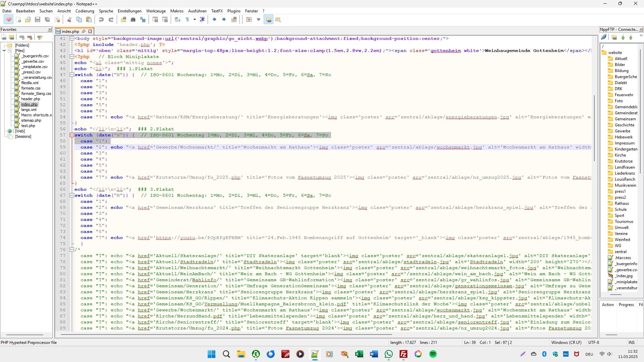Click the red heart Favorites toolbar icon

tap(9, 20)
